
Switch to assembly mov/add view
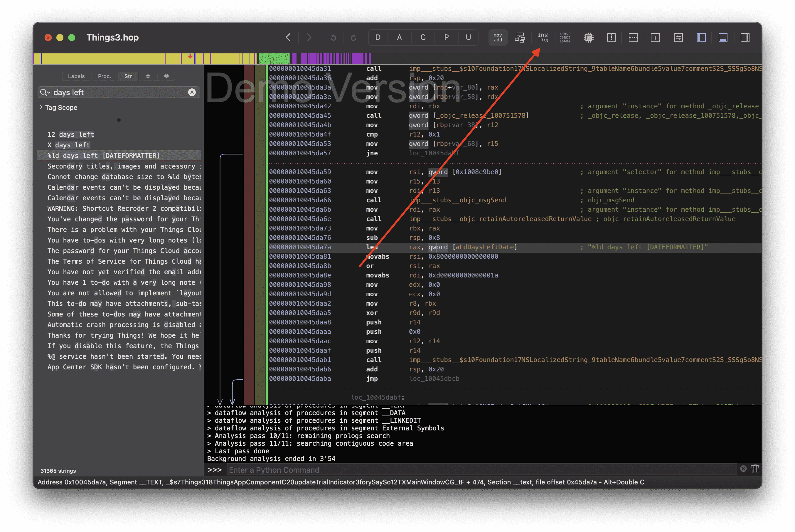click(498, 37)
